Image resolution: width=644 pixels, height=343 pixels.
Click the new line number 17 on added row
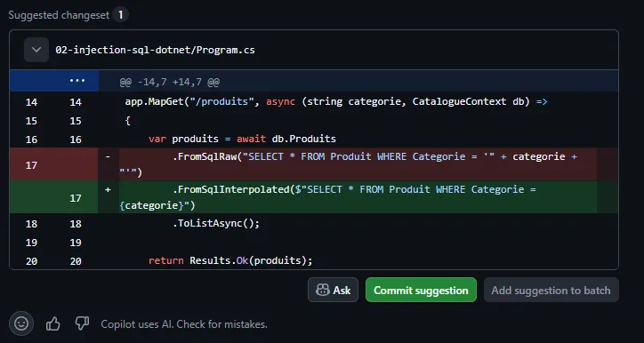point(76,198)
